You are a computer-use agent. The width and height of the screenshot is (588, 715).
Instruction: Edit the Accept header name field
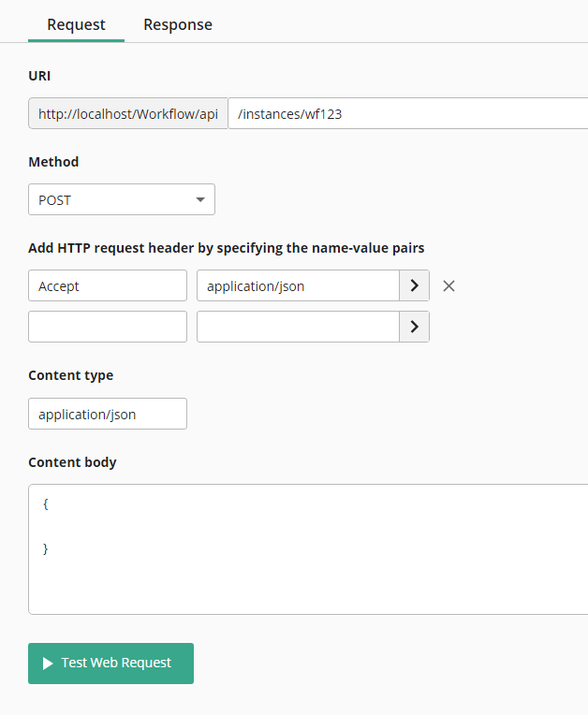point(108,286)
